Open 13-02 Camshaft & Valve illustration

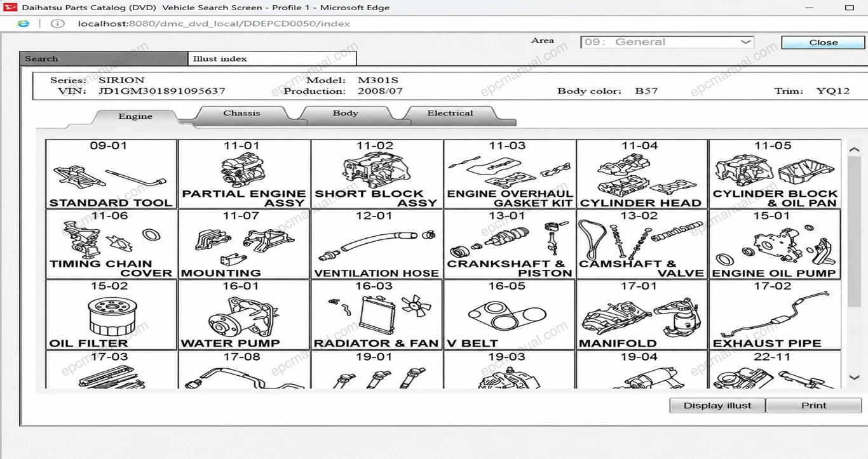(x=642, y=244)
